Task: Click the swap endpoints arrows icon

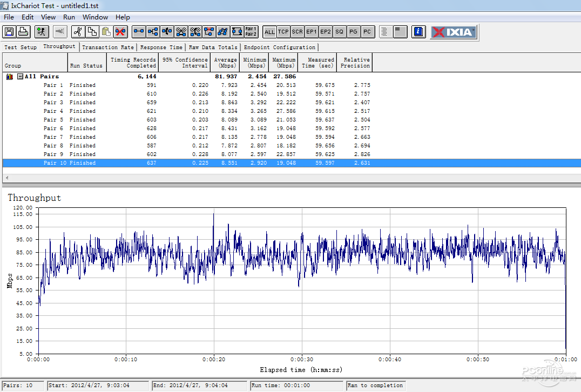Action: coord(237,32)
